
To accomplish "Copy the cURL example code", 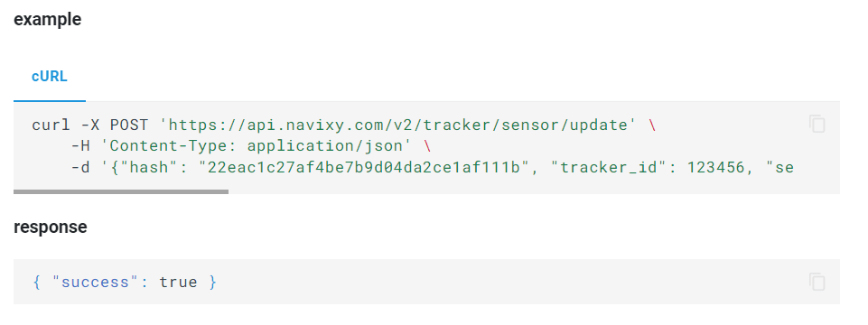I will pyautogui.click(x=817, y=124).
